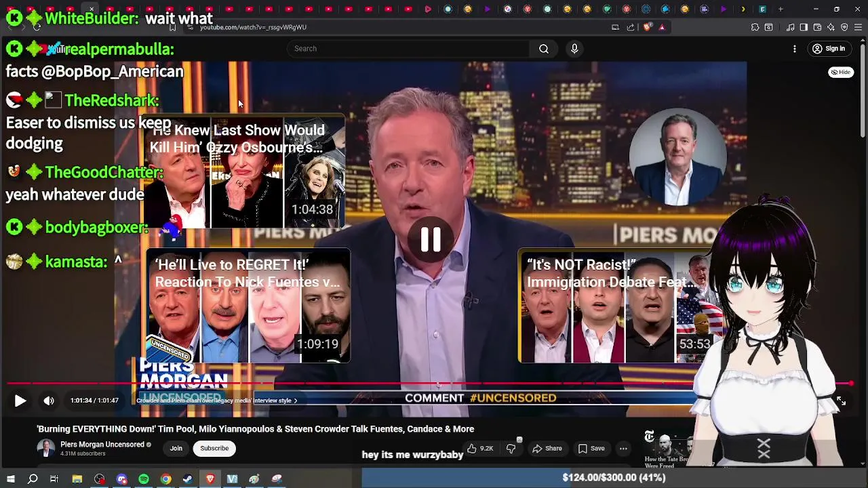Image resolution: width=868 pixels, height=488 pixels.
Task: Open Google Chrome from the taskbar
Action: click(165, 479)
